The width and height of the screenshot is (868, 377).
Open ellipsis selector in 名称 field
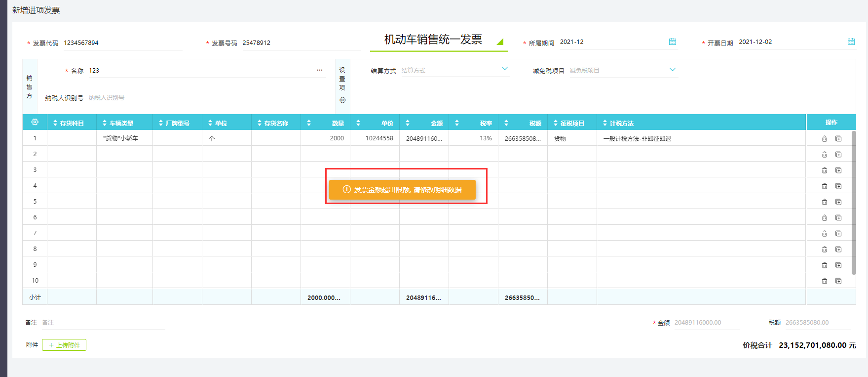click(x=320, y=70)
